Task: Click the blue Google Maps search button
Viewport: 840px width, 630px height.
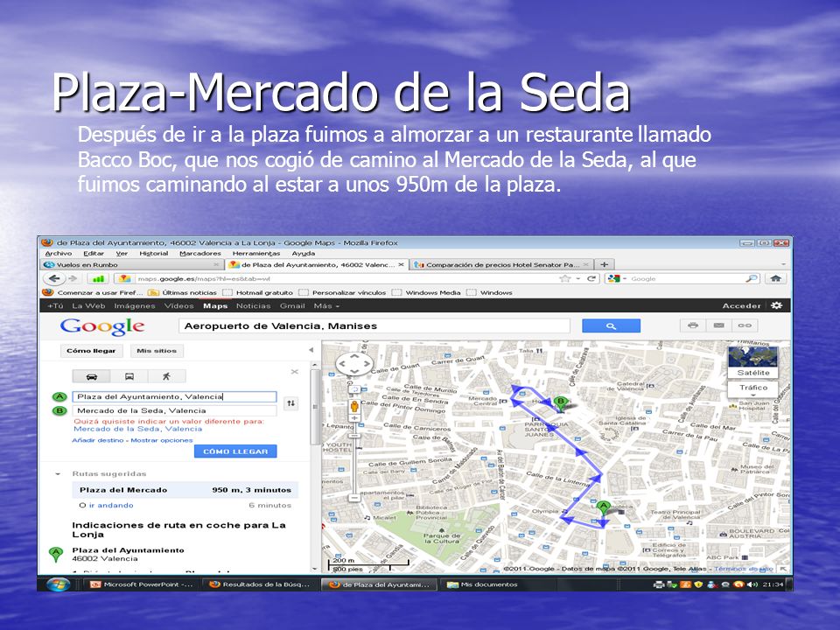Action: [612, 325]
